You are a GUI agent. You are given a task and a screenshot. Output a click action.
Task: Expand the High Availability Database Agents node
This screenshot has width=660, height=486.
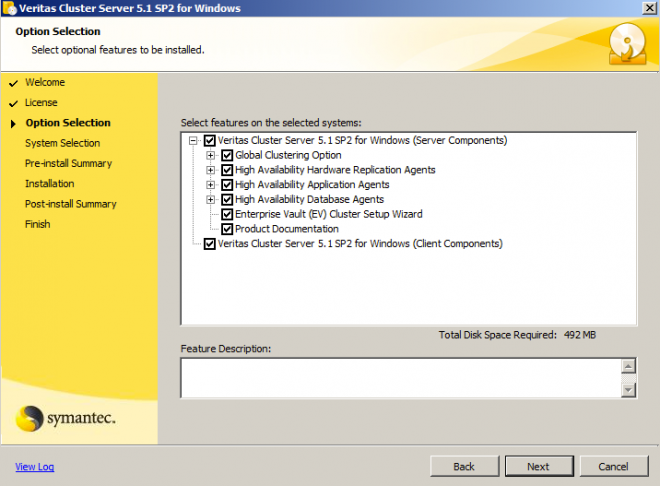[210, 199]
